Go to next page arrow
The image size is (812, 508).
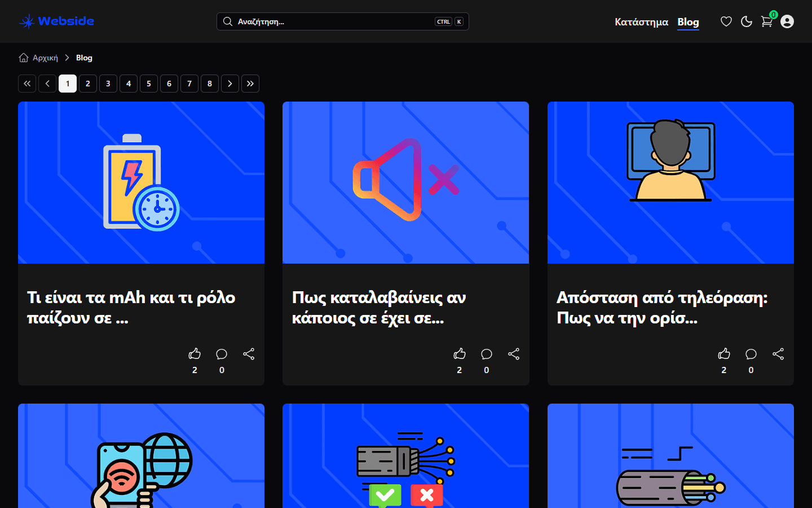pos(230,84)
